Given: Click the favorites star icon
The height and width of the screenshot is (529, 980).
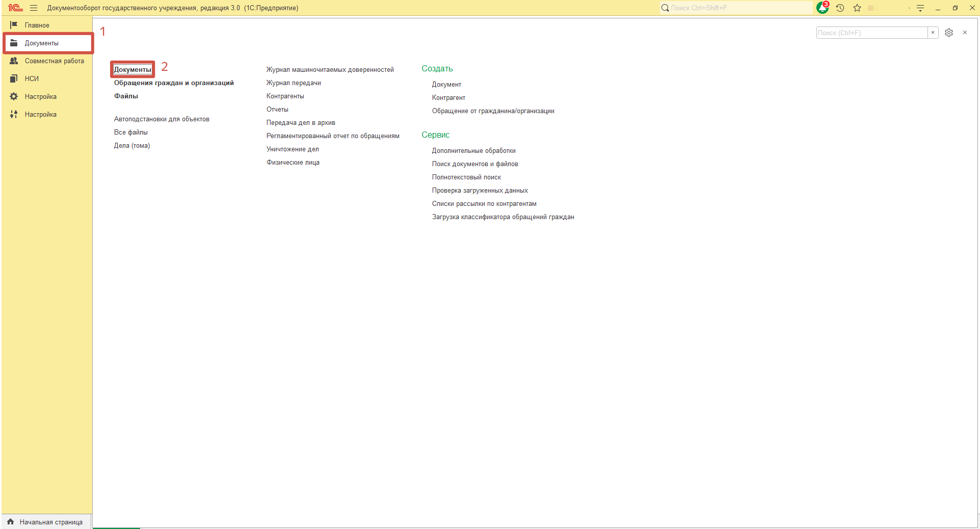Looking at the screenshot, I should (857, 8).
